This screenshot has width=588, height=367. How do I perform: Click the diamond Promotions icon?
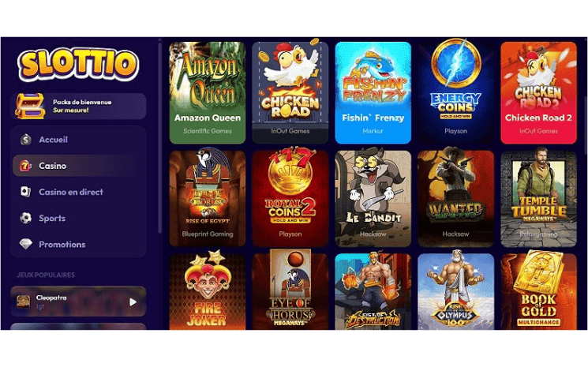point(25,244)
